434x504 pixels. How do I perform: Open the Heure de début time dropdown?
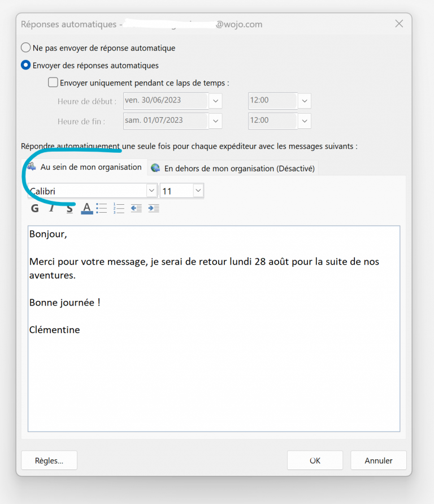coord(305,101)
